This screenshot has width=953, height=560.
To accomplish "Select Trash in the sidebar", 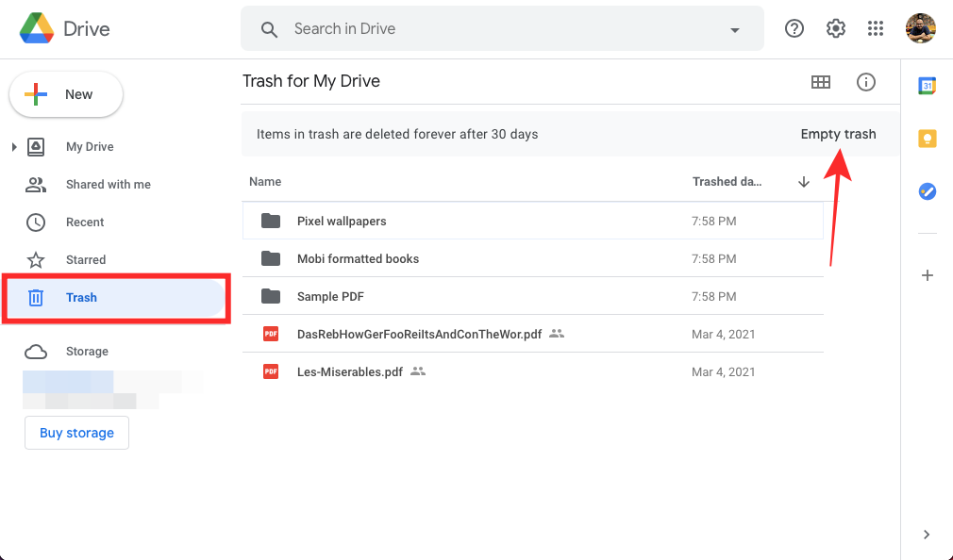I will 115,298.
